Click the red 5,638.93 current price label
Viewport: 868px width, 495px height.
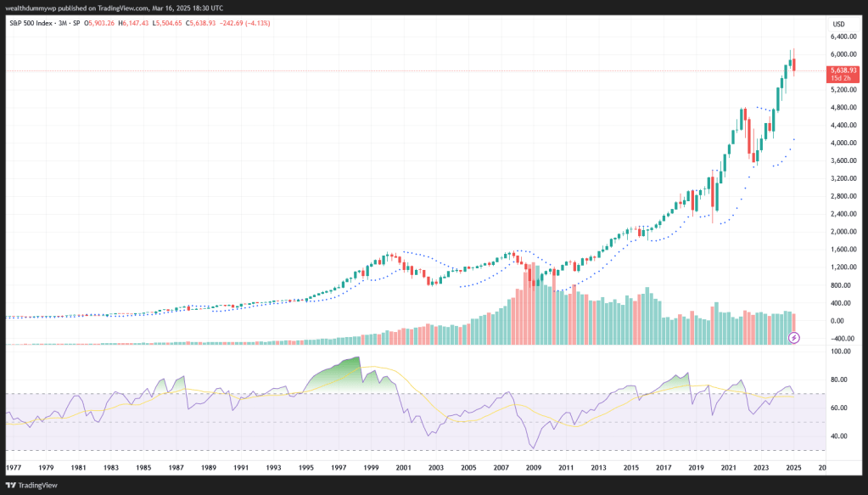(844, 70)
